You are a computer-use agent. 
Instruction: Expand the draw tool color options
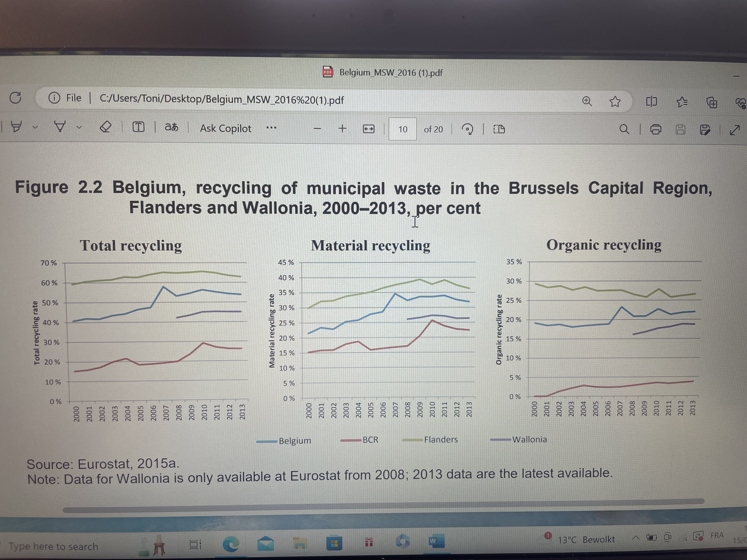pos(79,128)
